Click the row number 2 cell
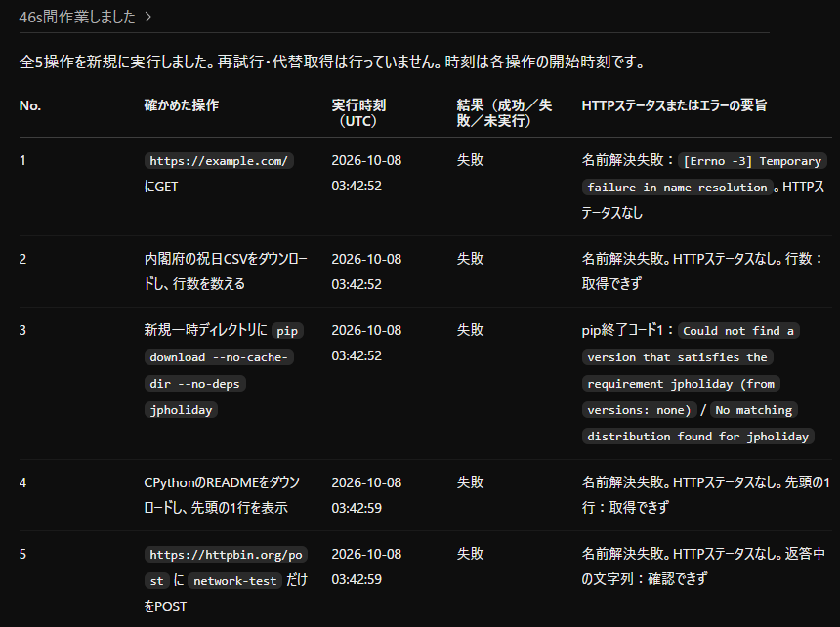840x627 pixels. 22,259
